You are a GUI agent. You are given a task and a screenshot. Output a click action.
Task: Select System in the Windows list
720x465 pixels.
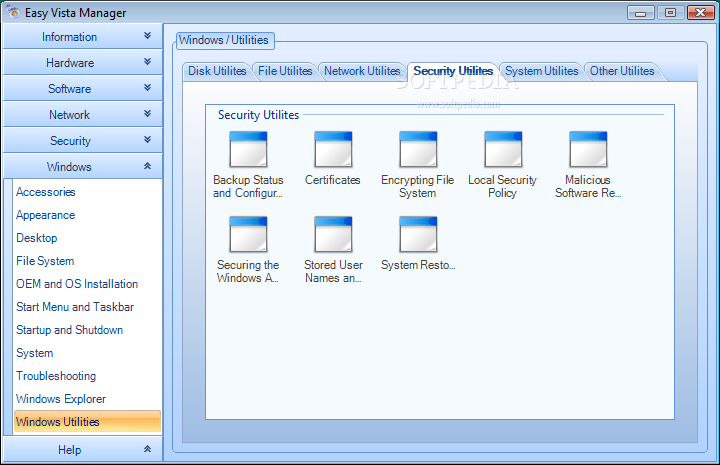(34, 353)
